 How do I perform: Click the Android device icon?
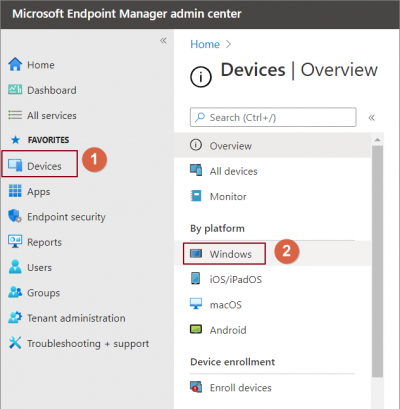click(x=196, y=329)
